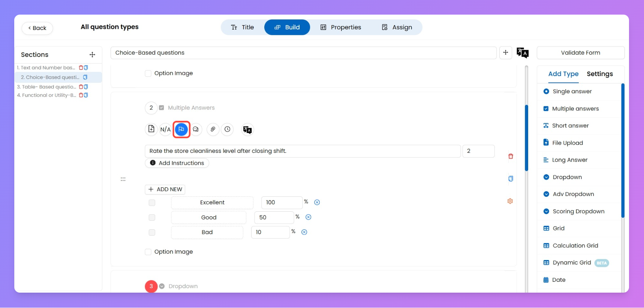Click the question-type list scrollbar

click(623, 151)
